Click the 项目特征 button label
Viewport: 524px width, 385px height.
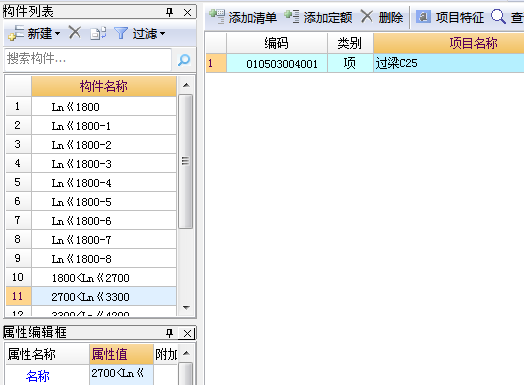[x=460, y=17]
